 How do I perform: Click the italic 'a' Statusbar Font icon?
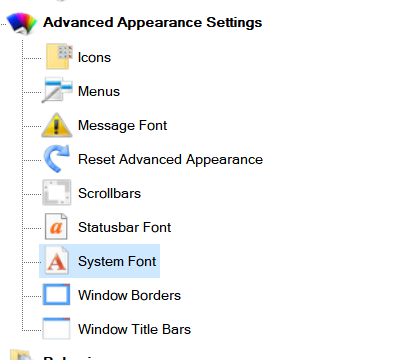pos(56,227)
